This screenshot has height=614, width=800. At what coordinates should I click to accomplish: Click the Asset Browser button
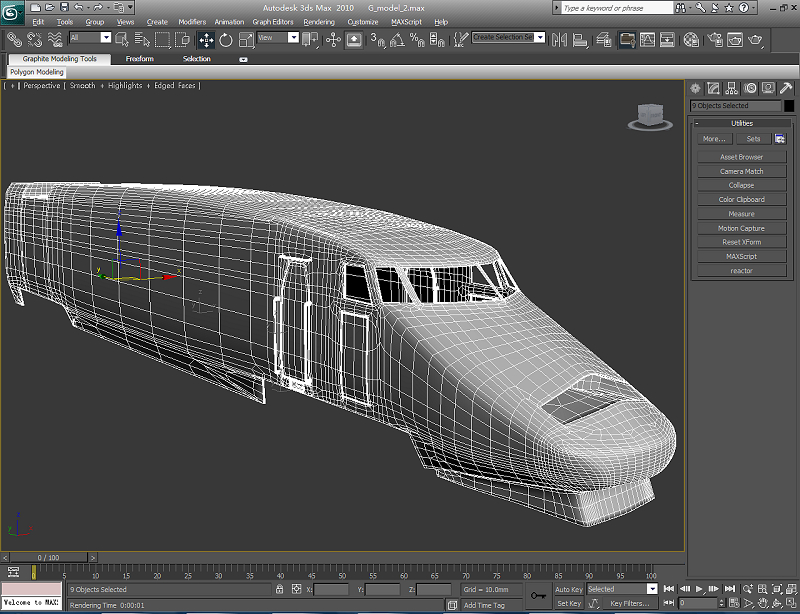coord(741,157)
